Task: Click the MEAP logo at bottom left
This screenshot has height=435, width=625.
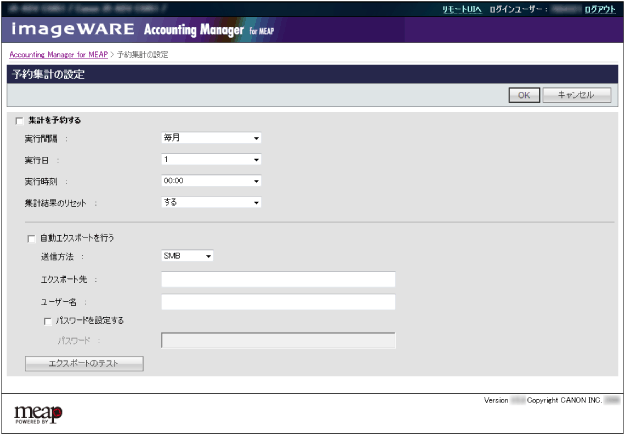Action: coord(38,412)
